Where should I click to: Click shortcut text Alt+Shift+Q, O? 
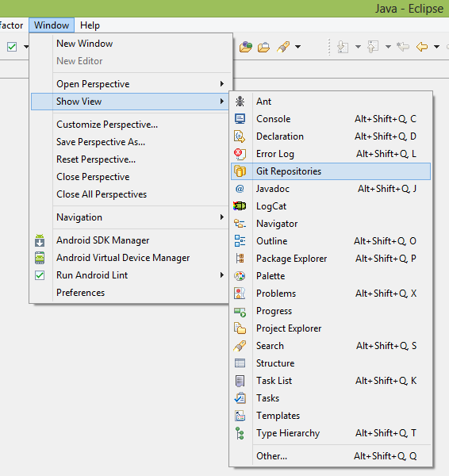click(x=386, y=241)
